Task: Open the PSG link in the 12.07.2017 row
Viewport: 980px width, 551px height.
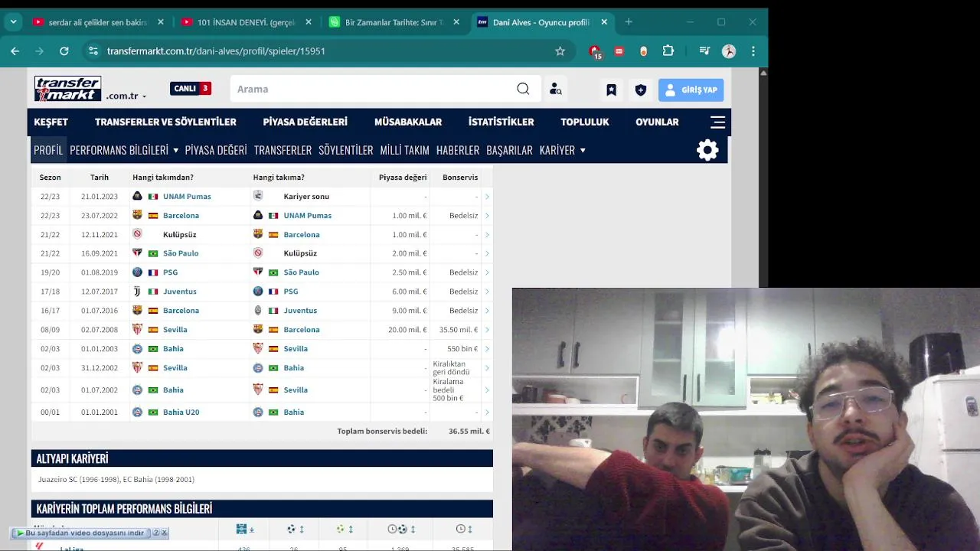Action: [291, 292]
